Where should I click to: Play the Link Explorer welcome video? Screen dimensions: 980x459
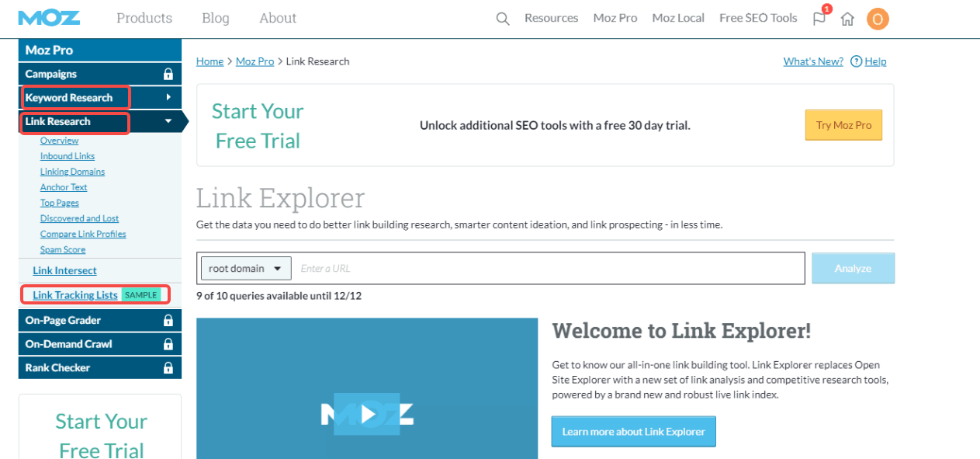368,414
